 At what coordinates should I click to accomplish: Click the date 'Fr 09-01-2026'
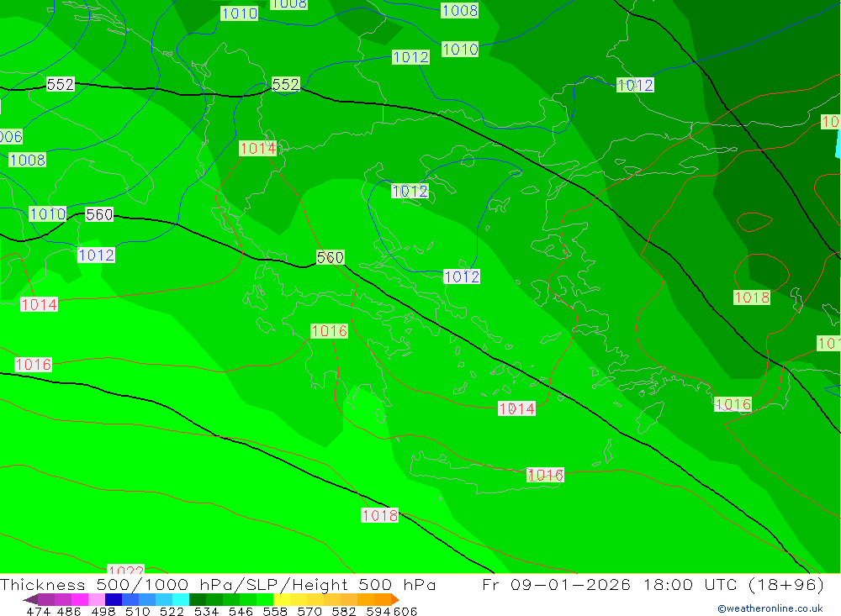click(556, 584)
